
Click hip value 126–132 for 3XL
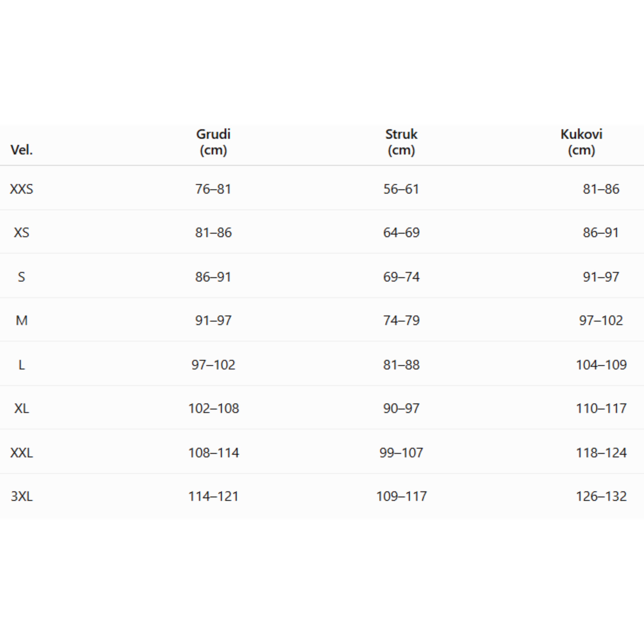pos(601,496)
